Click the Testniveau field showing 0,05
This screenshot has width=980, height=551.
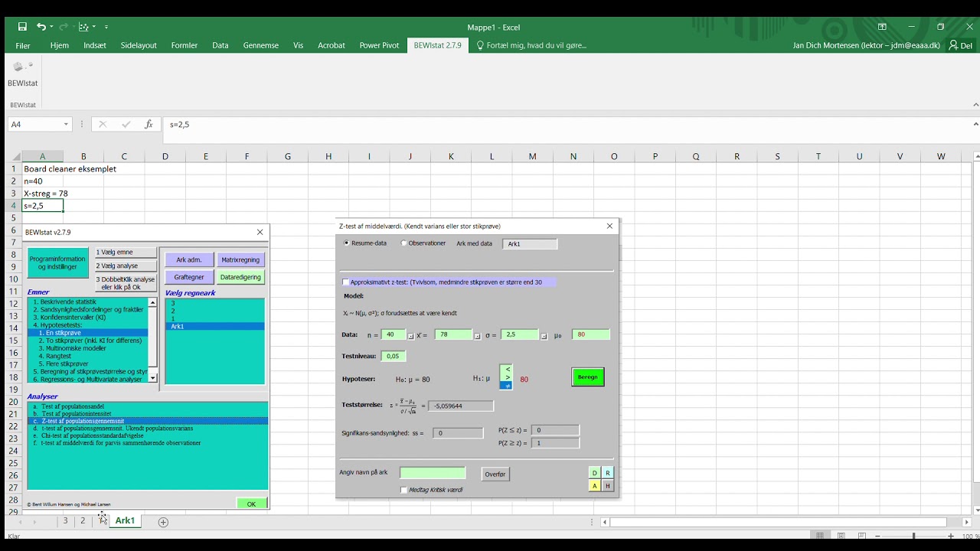[393, 356]
